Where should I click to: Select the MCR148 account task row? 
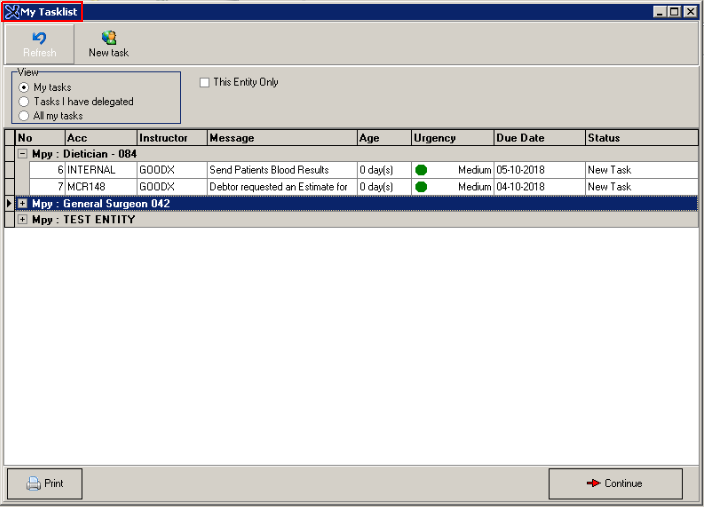click(x=99, y=187)
